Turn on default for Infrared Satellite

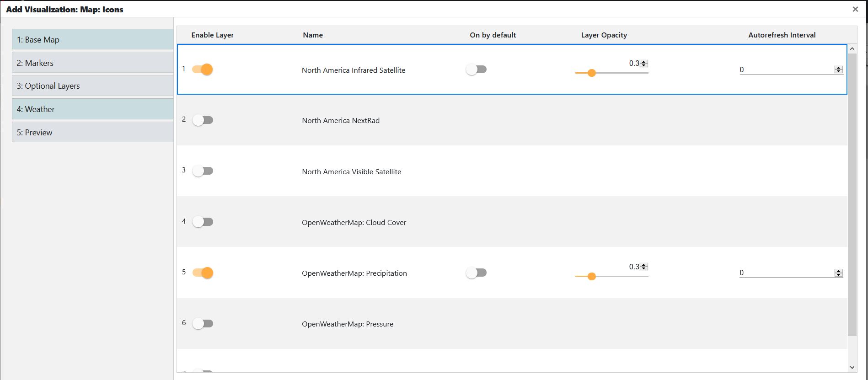(476, 70)
